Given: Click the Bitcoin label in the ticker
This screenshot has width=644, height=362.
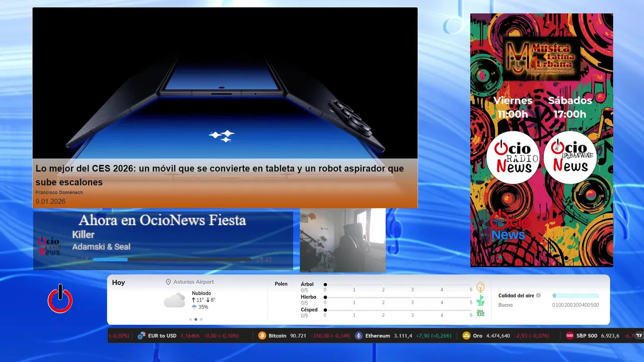Looking at the screenshot, I should click(x=277, y=336).
